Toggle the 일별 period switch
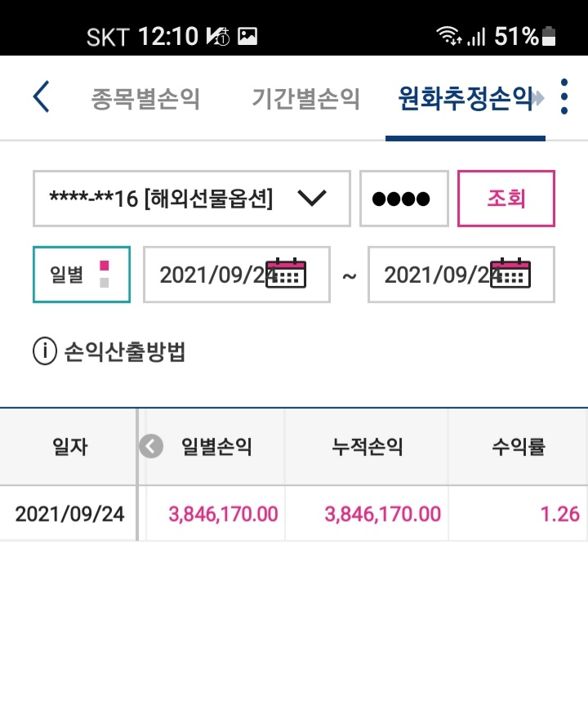This screenshot has width=588, height=707. [x=82, y=274]
